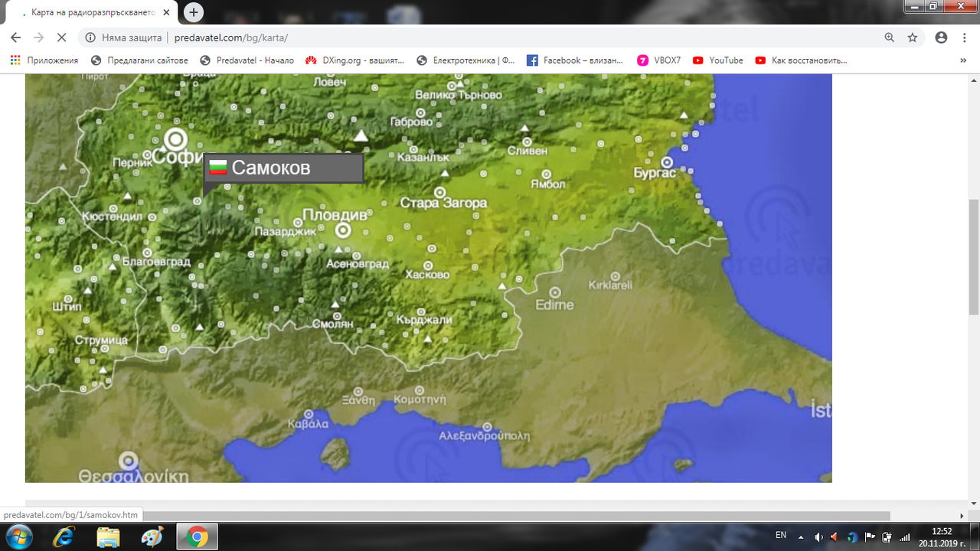Viewport: 980px width, 551px height.
Task: Click the triangle marker above Смолян
Action: [x=335, y=306]
